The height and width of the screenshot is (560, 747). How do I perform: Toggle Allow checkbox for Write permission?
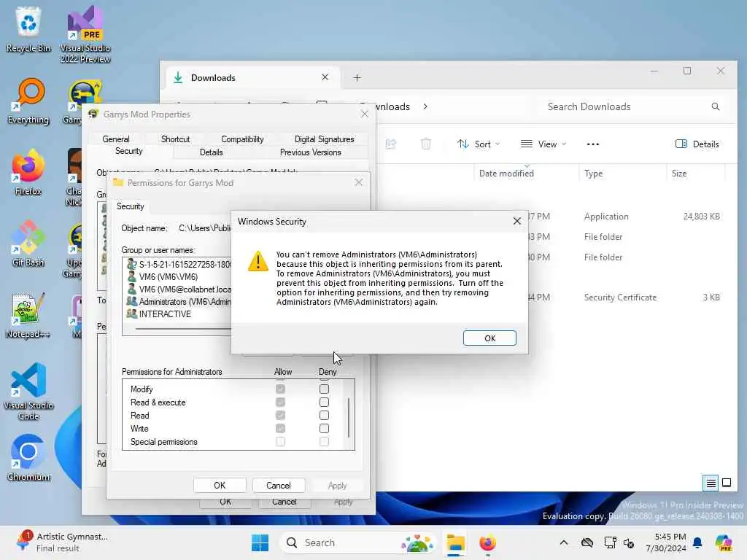pos(280,429)
